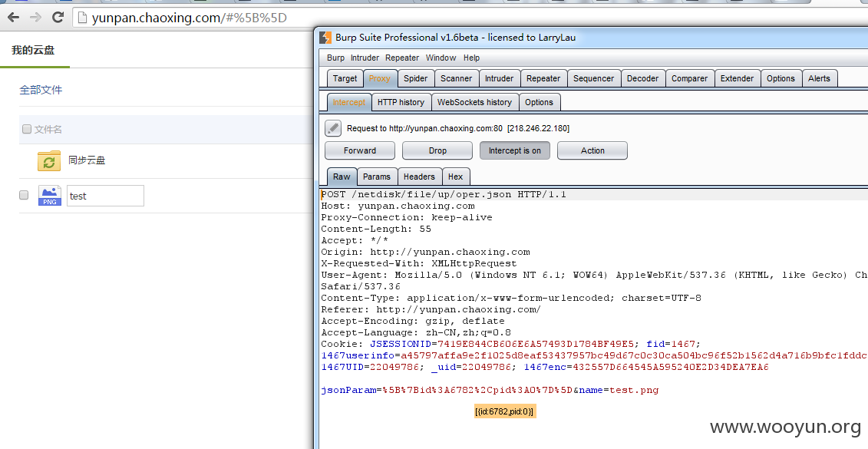Click the Burp Suite window logo icon
The image size is (868, 449).
pos(325,38)
